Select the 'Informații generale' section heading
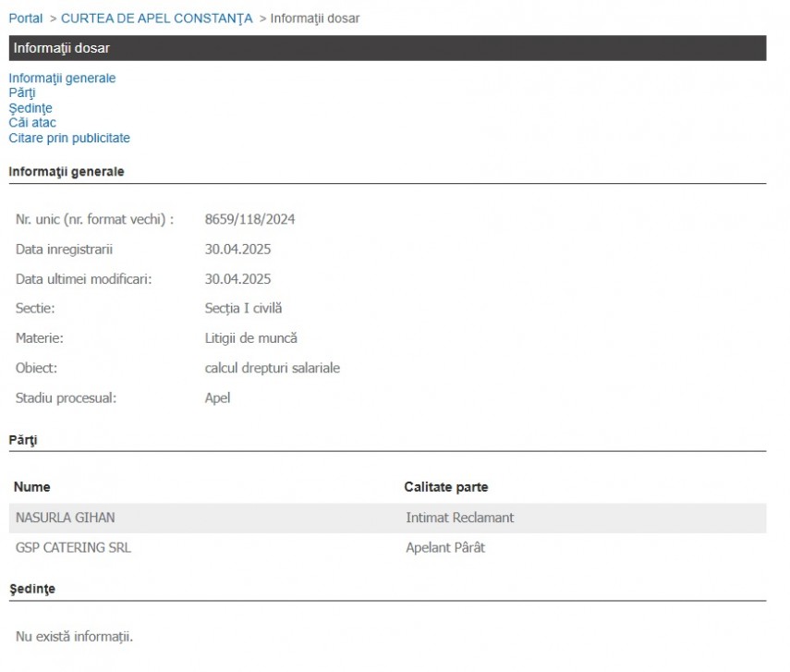 pos(67,171)
